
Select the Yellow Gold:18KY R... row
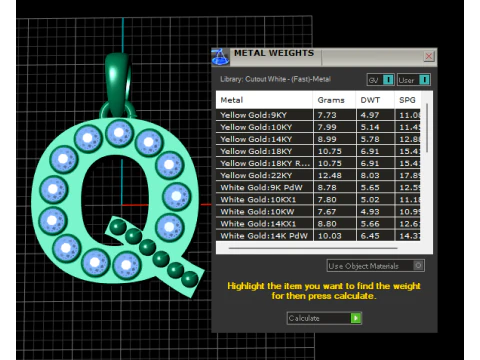tap(318, 163)
